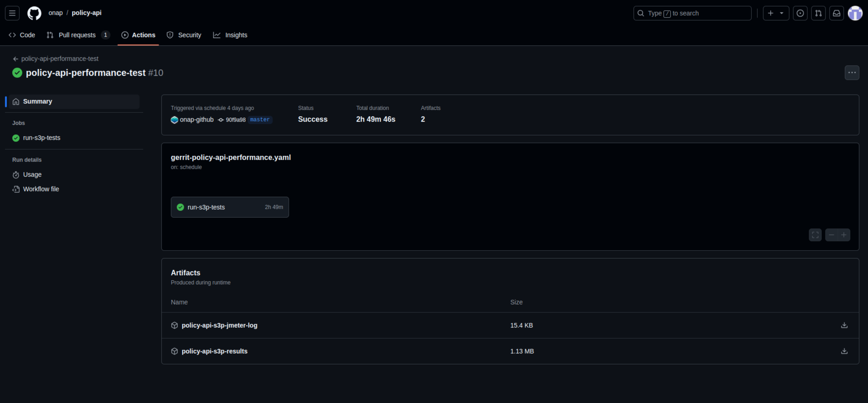
Task: Switch to the Pull requests tab
Action: pyautogui.click(x=78, y=35)
